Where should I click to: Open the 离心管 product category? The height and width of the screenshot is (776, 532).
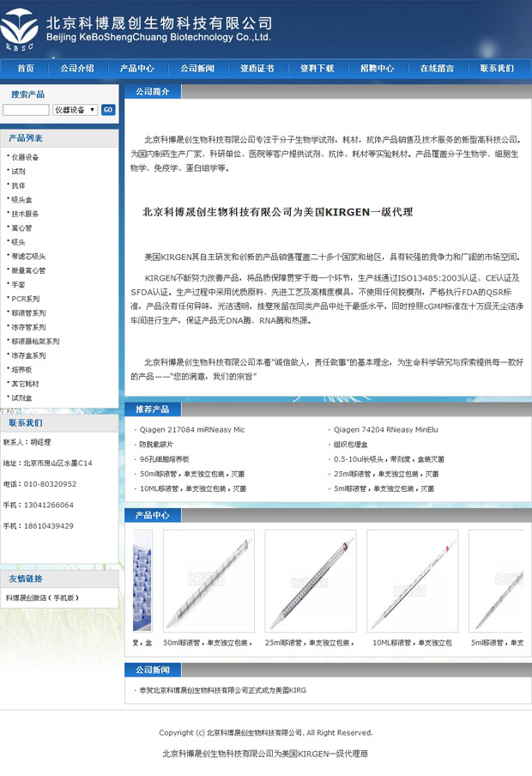click(x=21, y=228)
